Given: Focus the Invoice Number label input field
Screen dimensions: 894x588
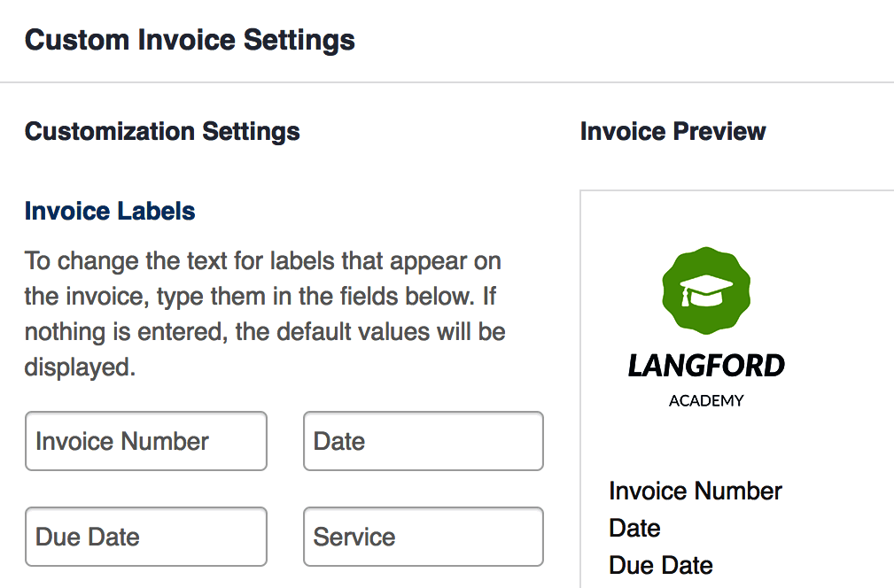Looking at the screenshot, I should [x=146, y=441].
